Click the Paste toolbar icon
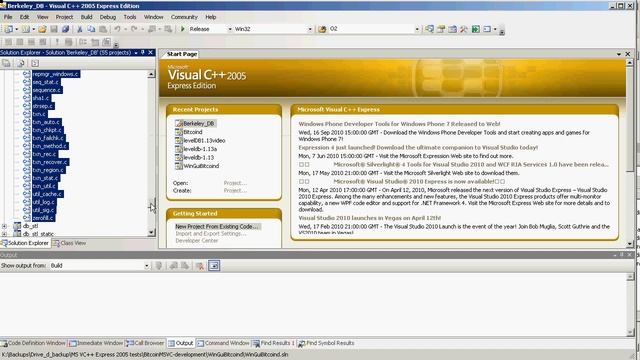Screen dimensions: 640x360 click(x=103, y=29)
